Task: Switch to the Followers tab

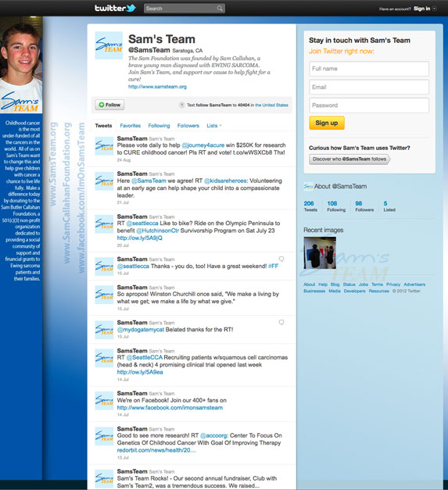Action: coord(188,126)
